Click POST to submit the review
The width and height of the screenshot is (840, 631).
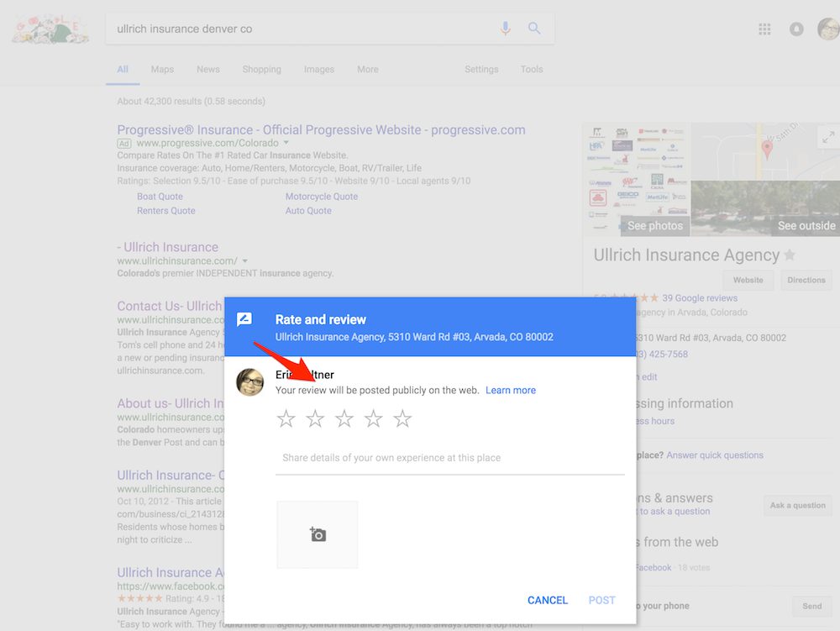602,600
